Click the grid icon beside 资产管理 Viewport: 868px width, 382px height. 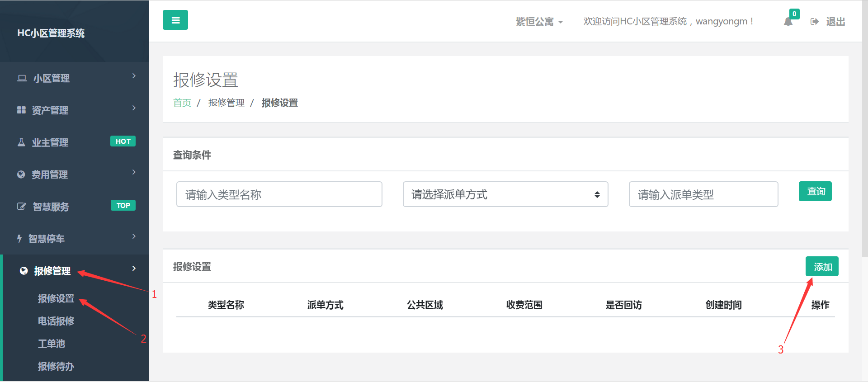point(21,110)
